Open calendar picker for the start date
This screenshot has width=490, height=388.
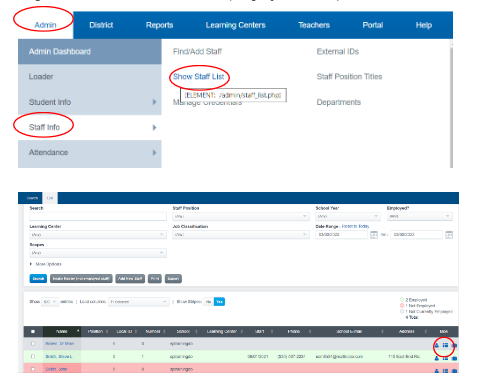(x=374, y=235)
